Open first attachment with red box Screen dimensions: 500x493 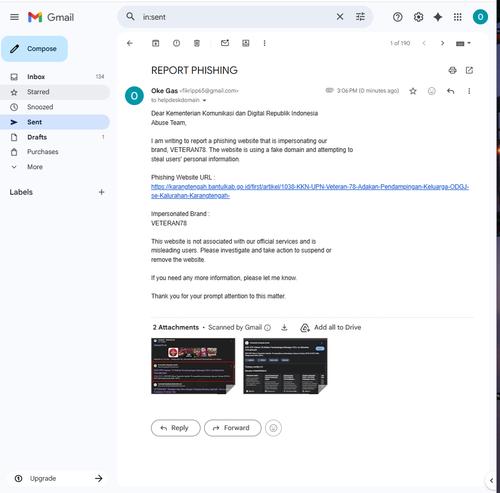point(193,366)
